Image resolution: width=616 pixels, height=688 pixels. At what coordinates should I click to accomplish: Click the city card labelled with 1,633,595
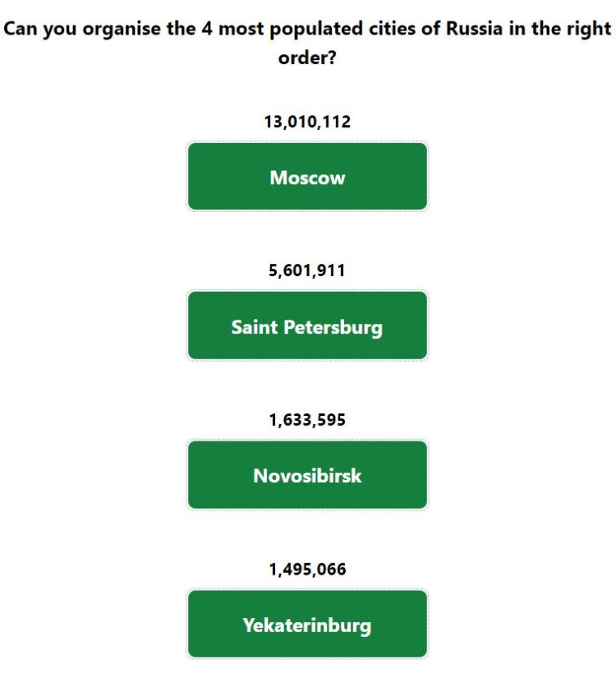click(x=307, y=475)
